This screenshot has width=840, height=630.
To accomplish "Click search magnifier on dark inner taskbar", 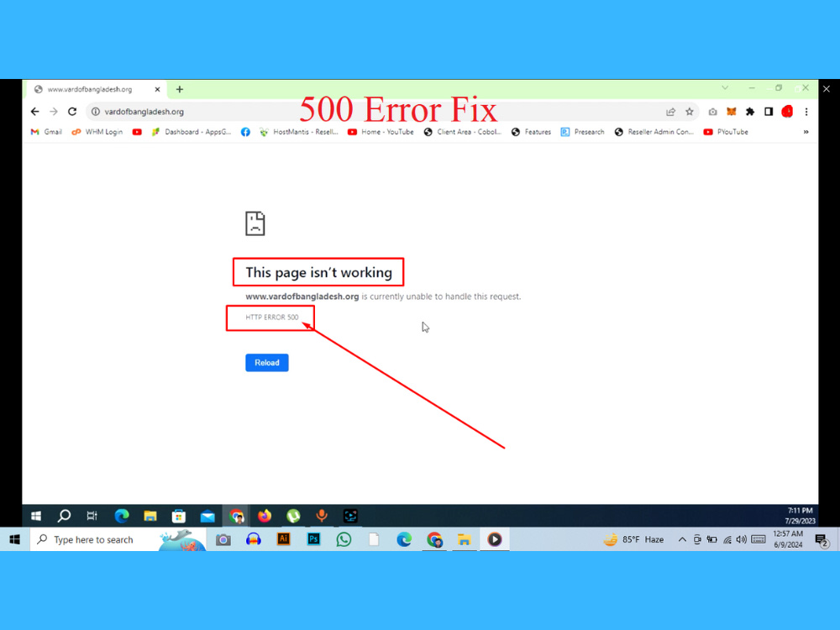I will (x=64, y=516).
